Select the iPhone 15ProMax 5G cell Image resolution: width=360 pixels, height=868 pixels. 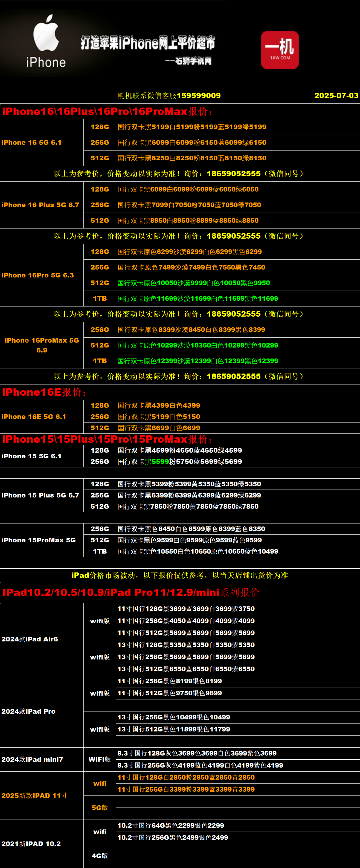coord(42,540)
